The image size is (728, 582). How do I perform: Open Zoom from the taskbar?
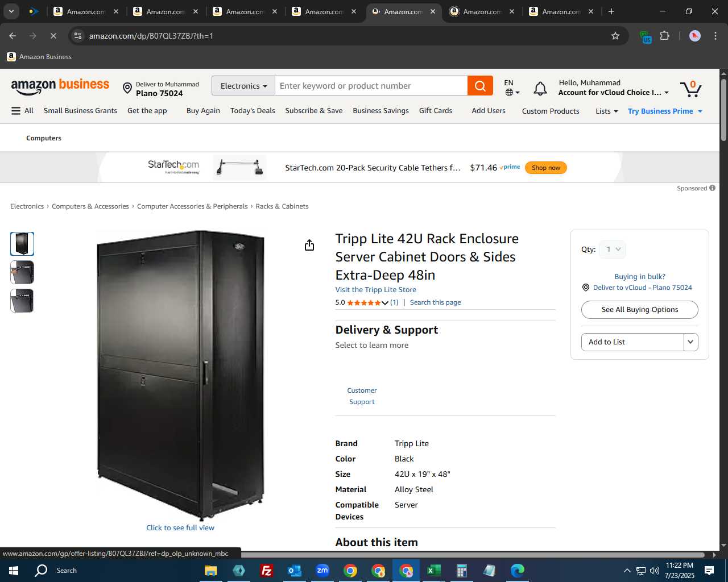coord(322,571)
